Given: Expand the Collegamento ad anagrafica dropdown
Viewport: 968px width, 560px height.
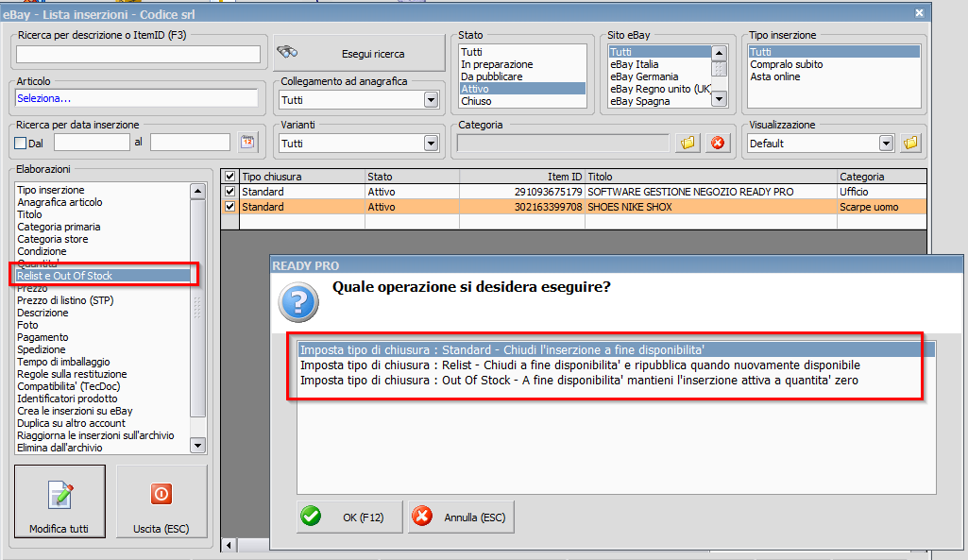Looking at the screenshot, I should (x=431, y=100).
